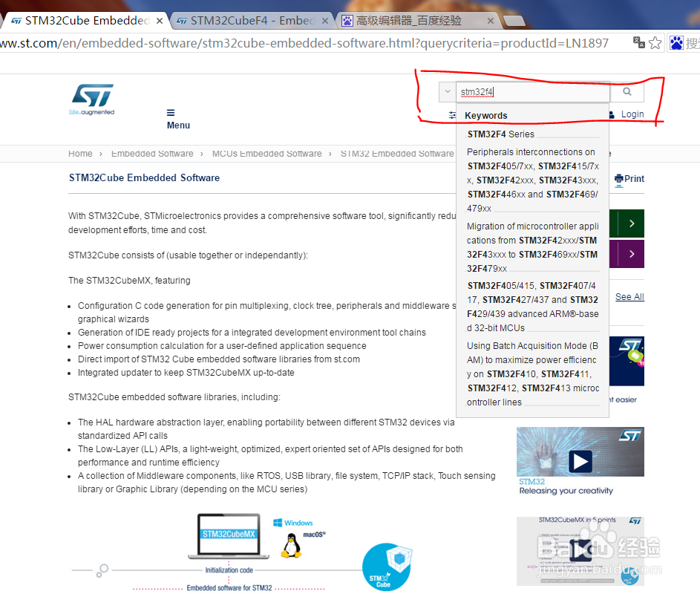
Task: Open a new browser tab
Action: [514, 21]
